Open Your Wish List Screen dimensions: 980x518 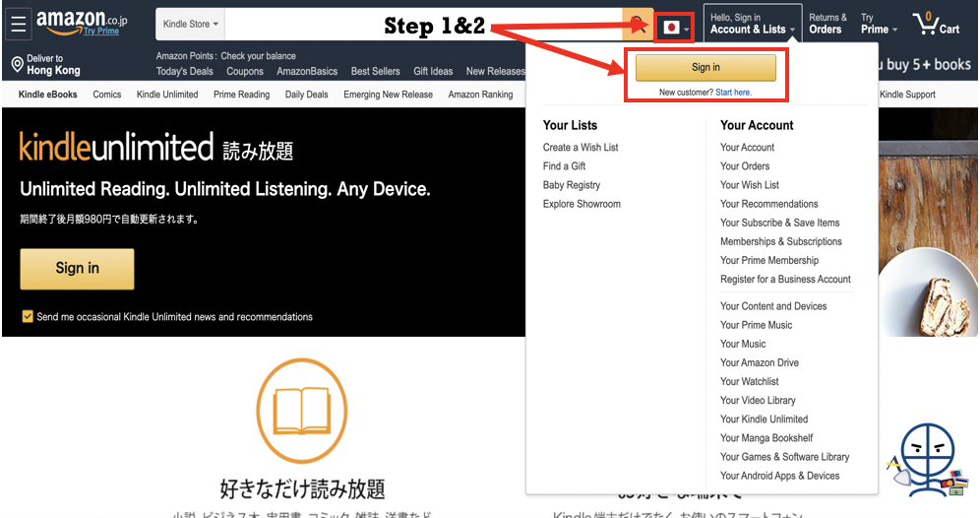tap(750, 185)
